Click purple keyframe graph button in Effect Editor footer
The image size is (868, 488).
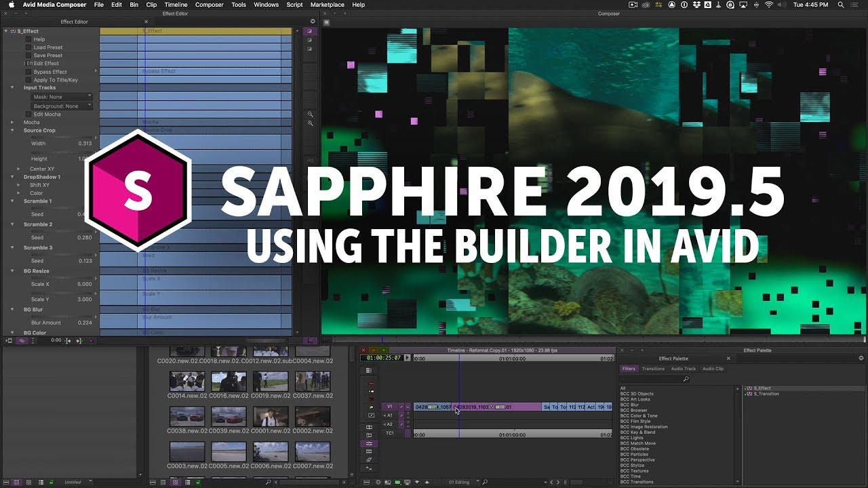pos(22,340)
